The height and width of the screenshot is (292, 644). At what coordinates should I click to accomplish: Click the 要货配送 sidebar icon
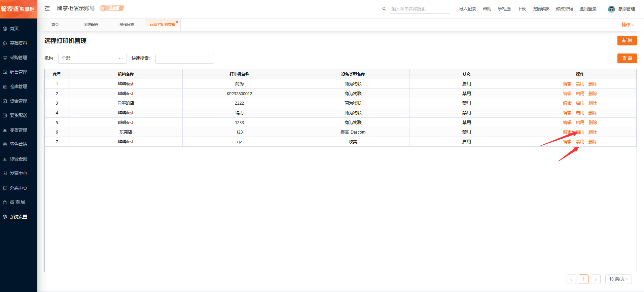(5, 115)
